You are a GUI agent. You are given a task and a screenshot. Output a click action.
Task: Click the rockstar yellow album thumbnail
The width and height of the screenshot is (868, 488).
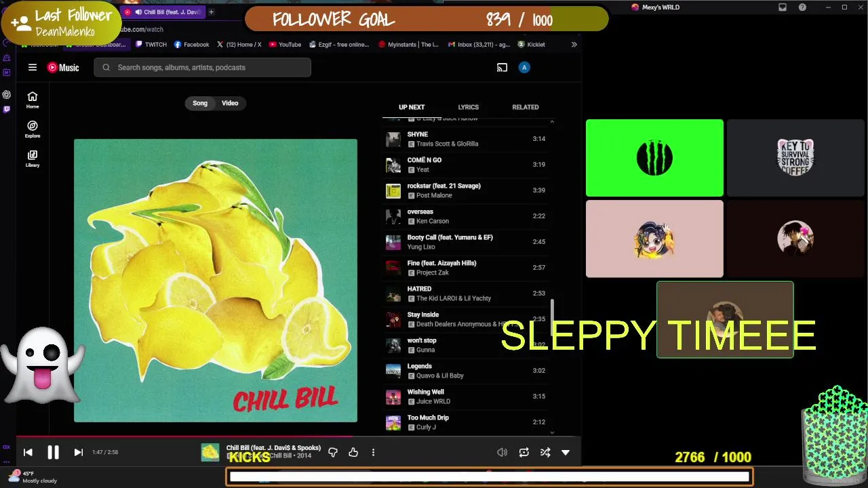pos(393,190)
